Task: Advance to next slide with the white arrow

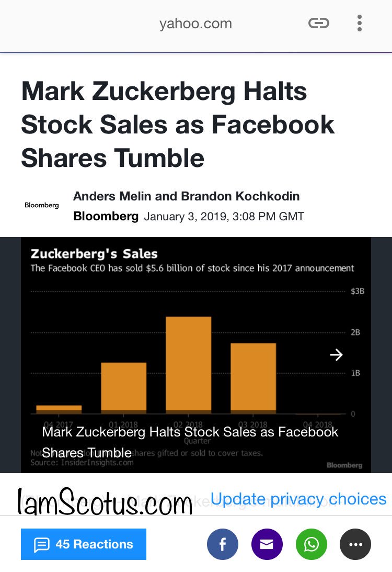Action: (x=336, y=355)
